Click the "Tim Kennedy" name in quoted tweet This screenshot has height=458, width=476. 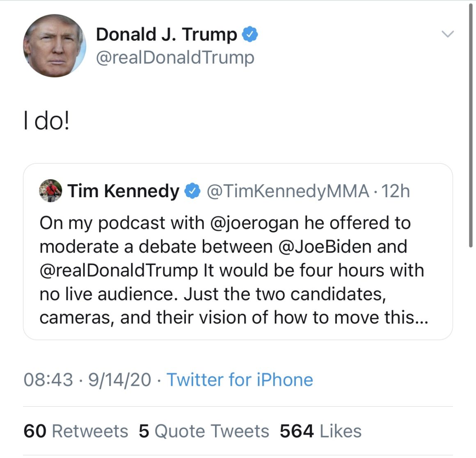click(x=123, y=191)
